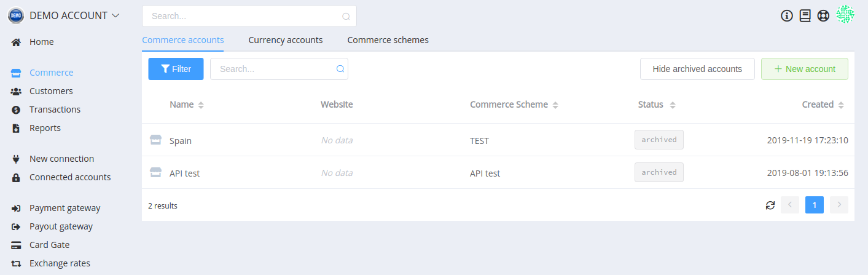Click the magnifier in table search box
Image resolution: width=868 pixels, height=275 pixels.
coord(340,69)
